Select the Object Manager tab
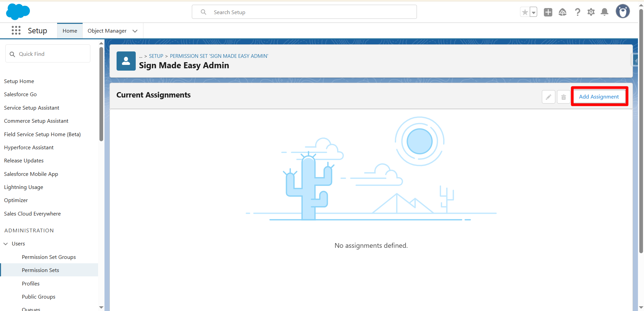The image size is (644, 311). coord(107,31)
